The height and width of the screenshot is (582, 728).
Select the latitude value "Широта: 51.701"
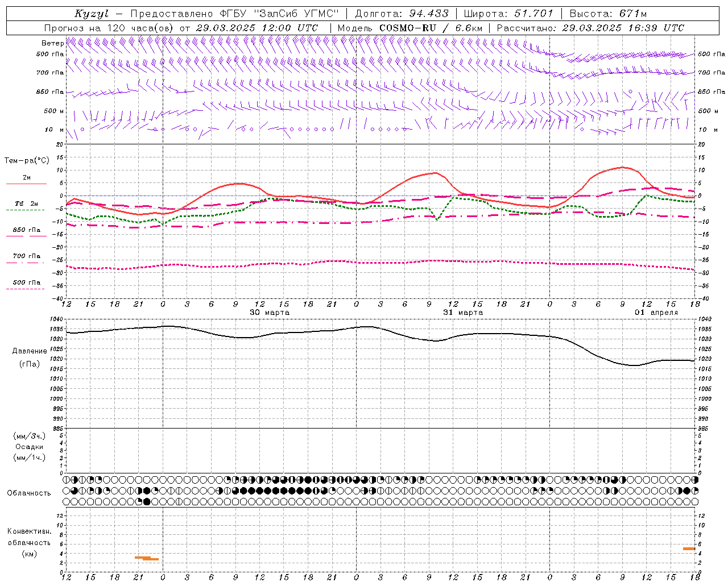(508, 14)
